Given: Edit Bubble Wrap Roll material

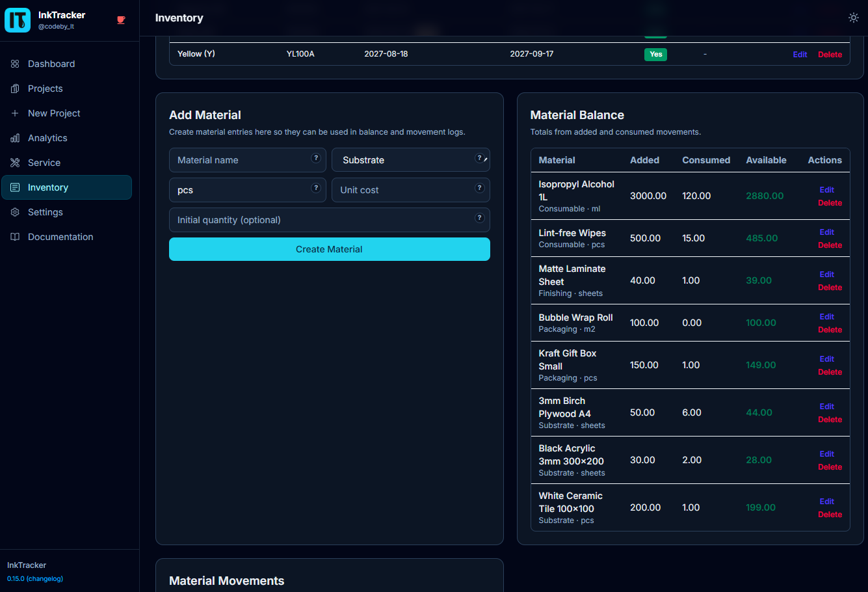Looking at the screenshot, I should click(x=827, y=317).
